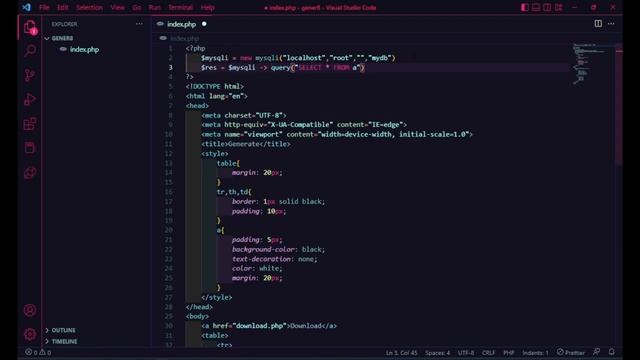This screenshot has width=640, height=360.
Task: Open the Edit menu
Action: (x=62, y=7)
